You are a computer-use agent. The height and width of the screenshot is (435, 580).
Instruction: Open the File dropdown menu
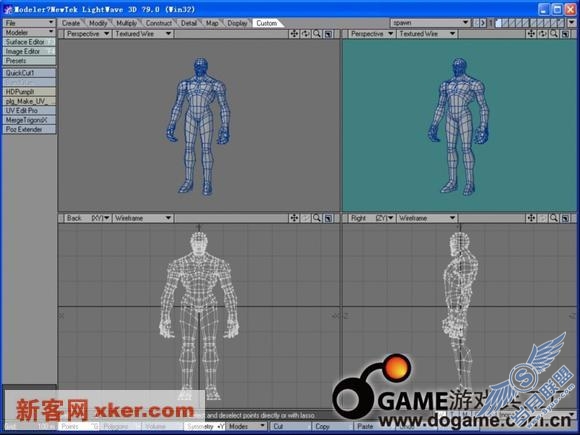29,23
